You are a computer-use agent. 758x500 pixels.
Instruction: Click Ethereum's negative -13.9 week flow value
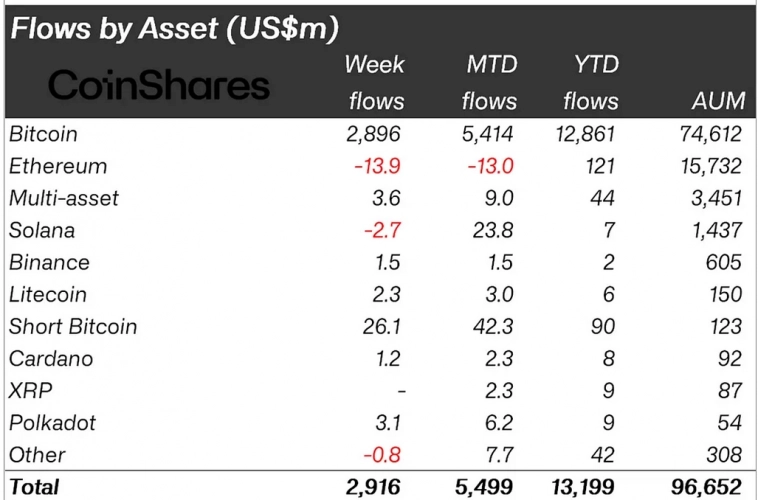[379, 166]
